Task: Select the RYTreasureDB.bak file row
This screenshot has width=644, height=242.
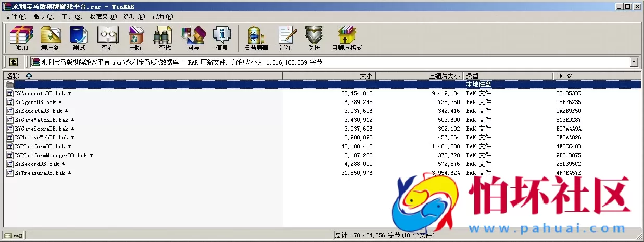Action: [x=40, y=173]
